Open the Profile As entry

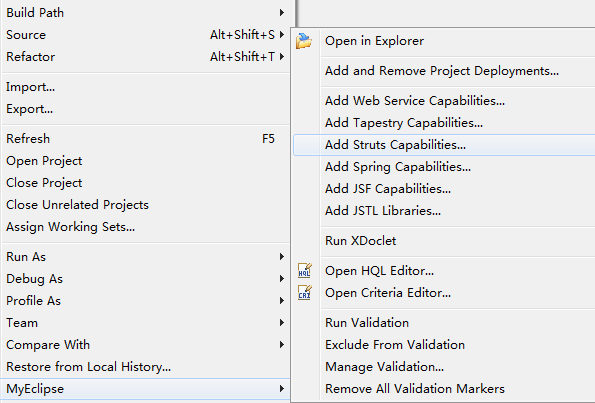coord(146,301)
